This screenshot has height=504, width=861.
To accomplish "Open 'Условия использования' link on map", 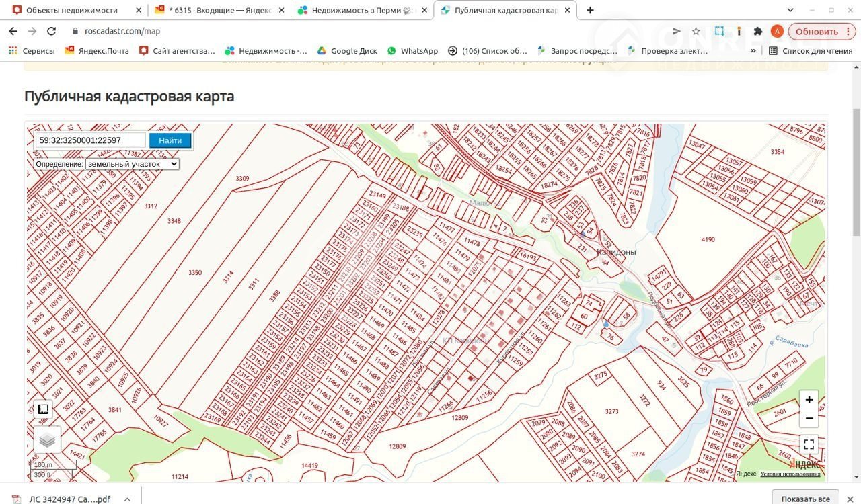I will pyautogui.click(x=790, y=474).
